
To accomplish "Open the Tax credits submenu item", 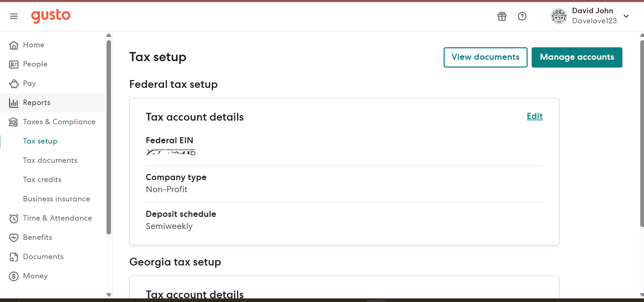I will 42,180.
